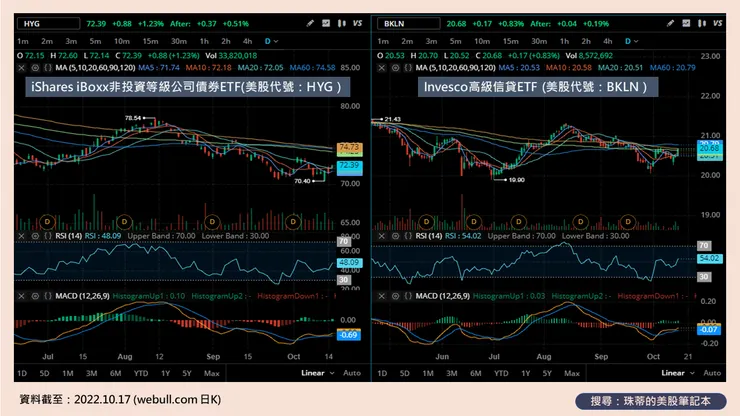Image resolution: width=740 pixels, height=416 pixels.
Task: Open Linear scale dropdown in BKLN chart
Action: pyautogui.click(x=678, y=373)
